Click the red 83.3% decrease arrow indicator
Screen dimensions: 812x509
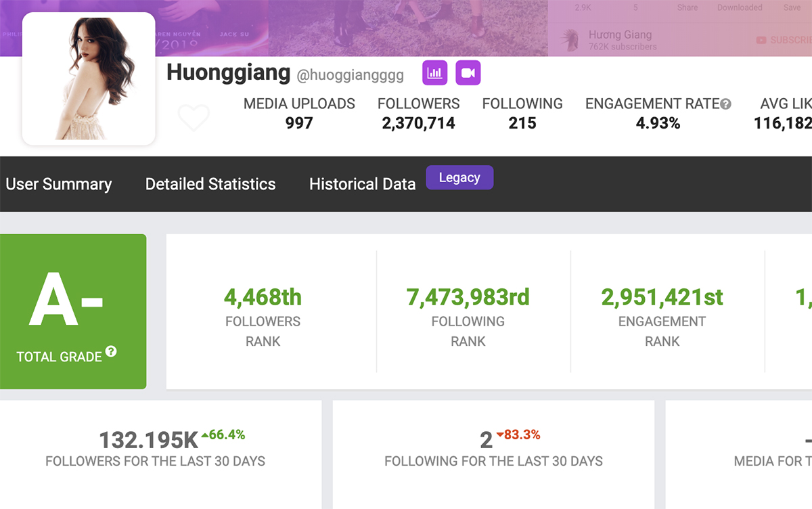click(x=500, y=435)
